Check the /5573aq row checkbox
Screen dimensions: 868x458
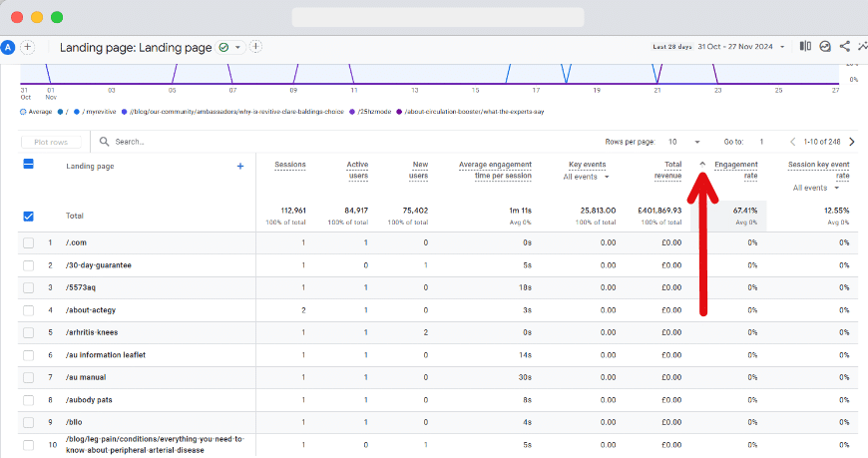(x=28, y=288)
